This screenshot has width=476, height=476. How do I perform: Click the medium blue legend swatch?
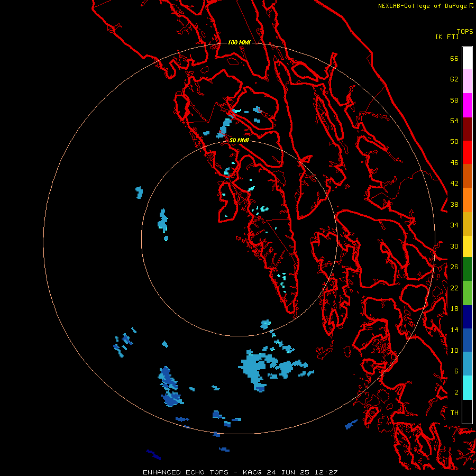point(467,340)
